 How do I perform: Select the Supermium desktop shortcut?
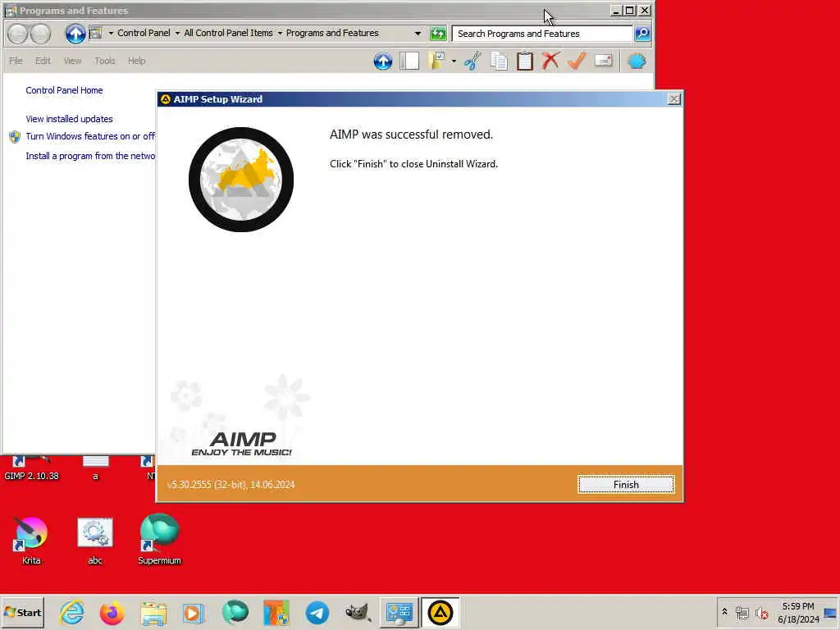click(159, 540)
